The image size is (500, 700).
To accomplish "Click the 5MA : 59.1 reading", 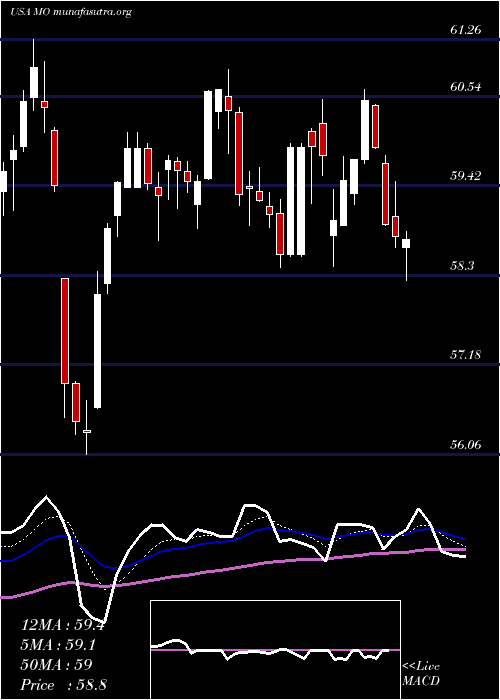I will tap(58, 645).
